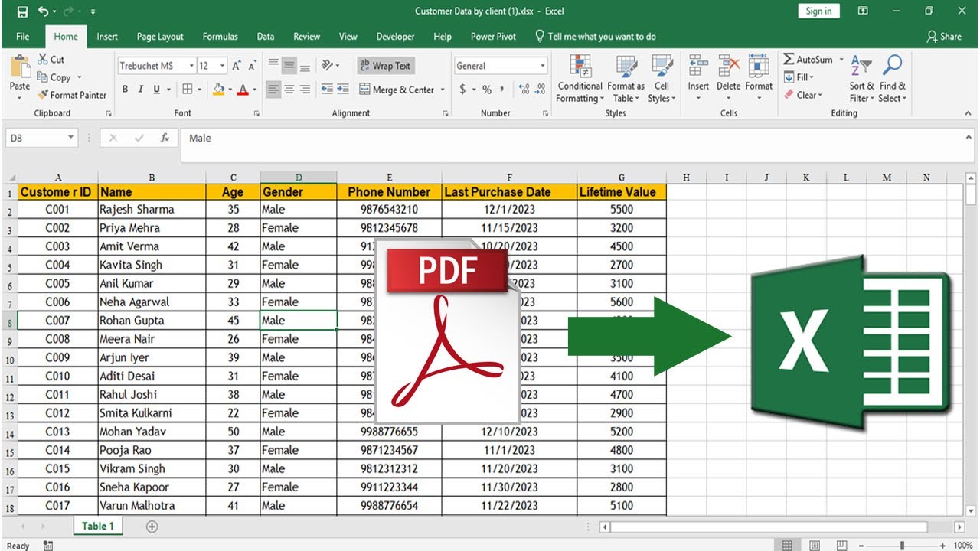Apply Accounting dollar number format
Image resolution: width=980 pixels, height=551 pixels.
click(x=462, y=90)
